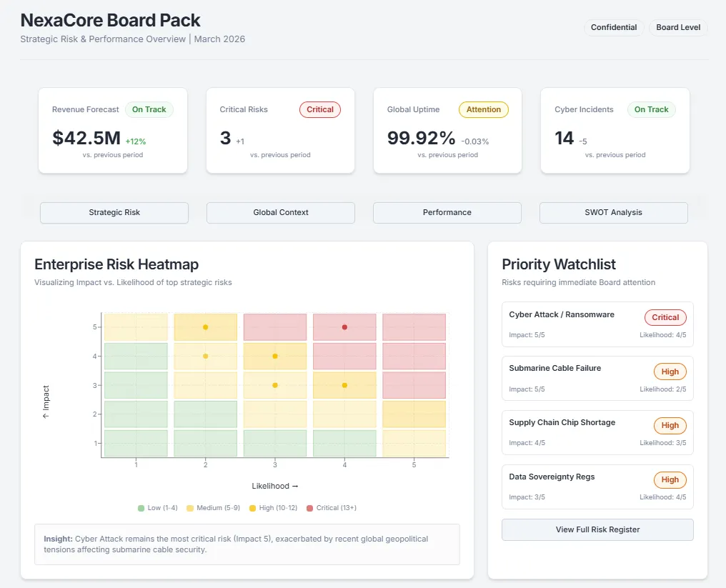
Task: Click 'Impact: 4/5' under Supply Chain Chip Shortage
Action: click(x=527, y=443)
